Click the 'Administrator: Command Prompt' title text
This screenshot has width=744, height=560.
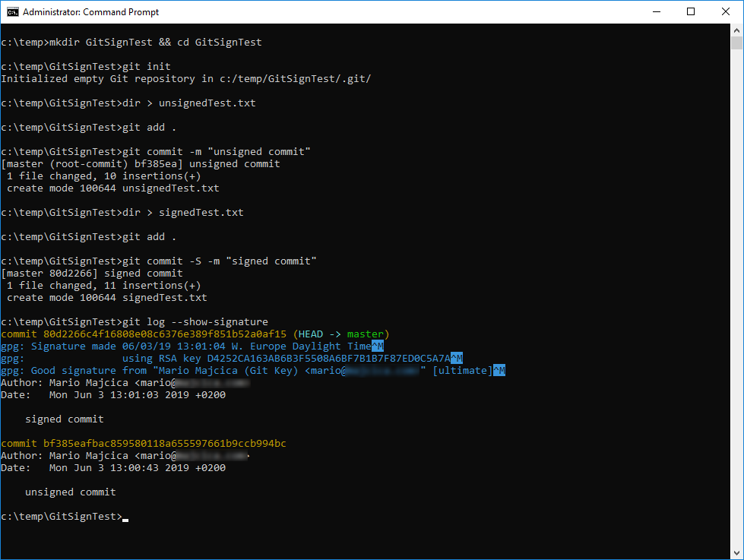(x=90, y=12)
